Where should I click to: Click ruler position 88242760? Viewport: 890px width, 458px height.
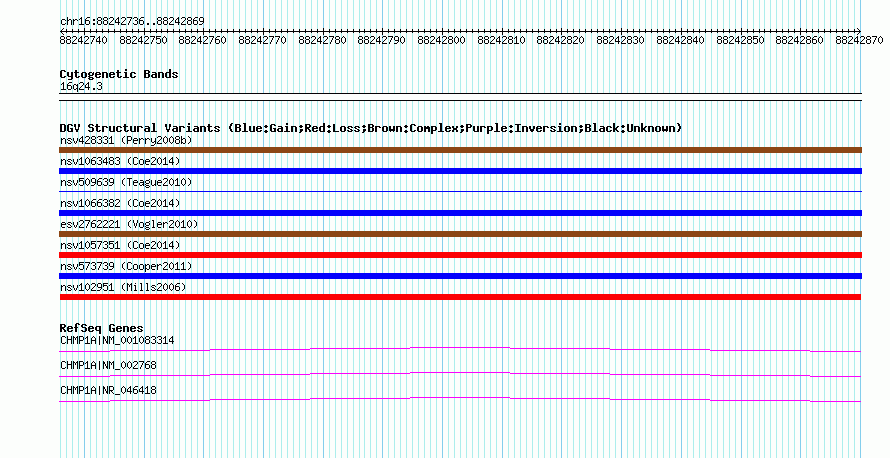pos(203,40)
